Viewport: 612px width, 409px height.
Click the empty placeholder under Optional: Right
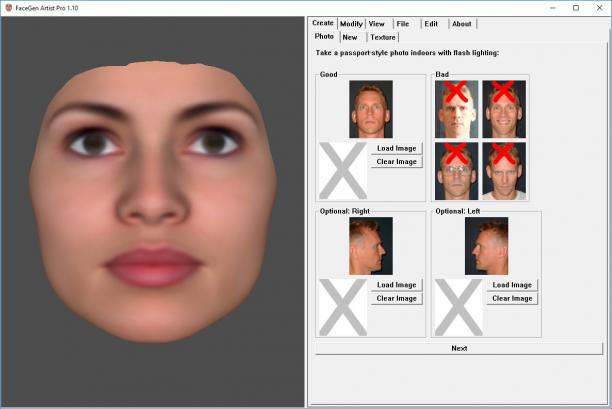click(343, 308)
